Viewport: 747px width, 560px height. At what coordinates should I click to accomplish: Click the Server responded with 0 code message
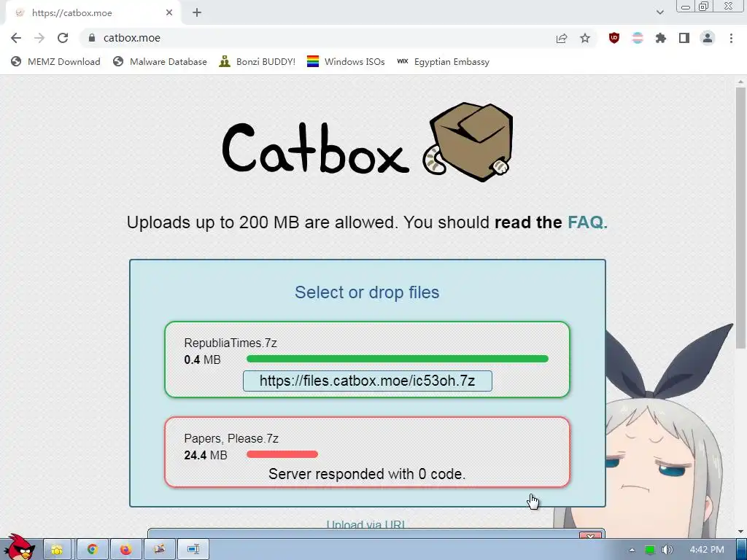pyautogui.click(x=367, y=474)
